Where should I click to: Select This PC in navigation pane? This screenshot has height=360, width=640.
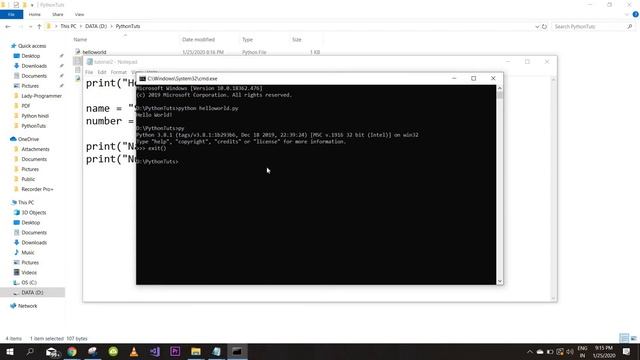(26, 202)
